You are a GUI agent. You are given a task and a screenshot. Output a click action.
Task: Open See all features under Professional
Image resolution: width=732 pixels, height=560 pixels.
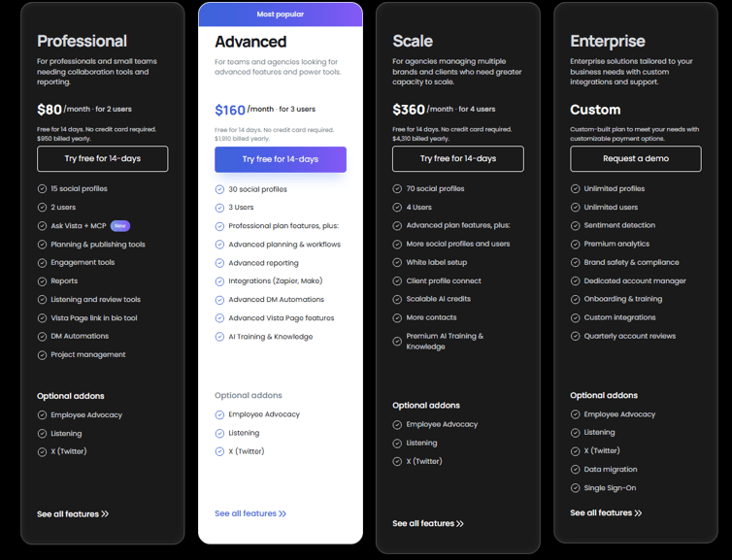pos(73,513)
